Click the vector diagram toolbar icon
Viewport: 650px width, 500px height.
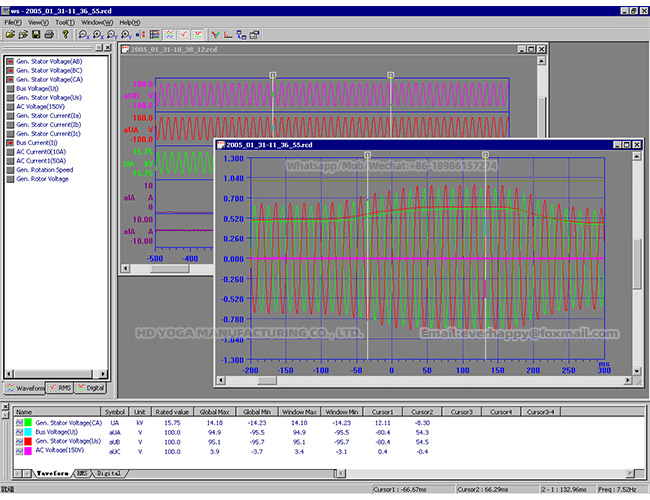point(215,34)
